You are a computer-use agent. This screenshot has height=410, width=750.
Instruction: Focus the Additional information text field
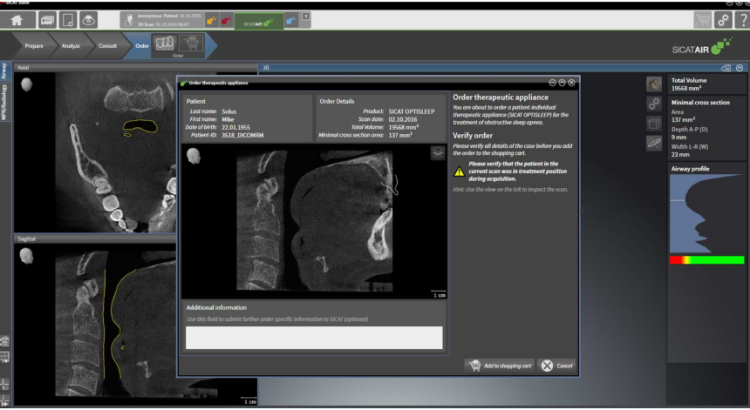314,338
